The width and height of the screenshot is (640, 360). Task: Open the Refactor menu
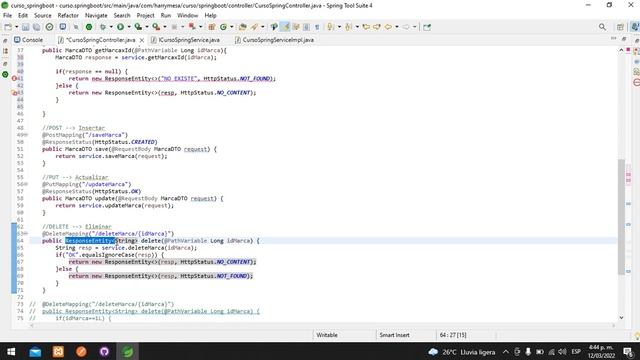68,16
